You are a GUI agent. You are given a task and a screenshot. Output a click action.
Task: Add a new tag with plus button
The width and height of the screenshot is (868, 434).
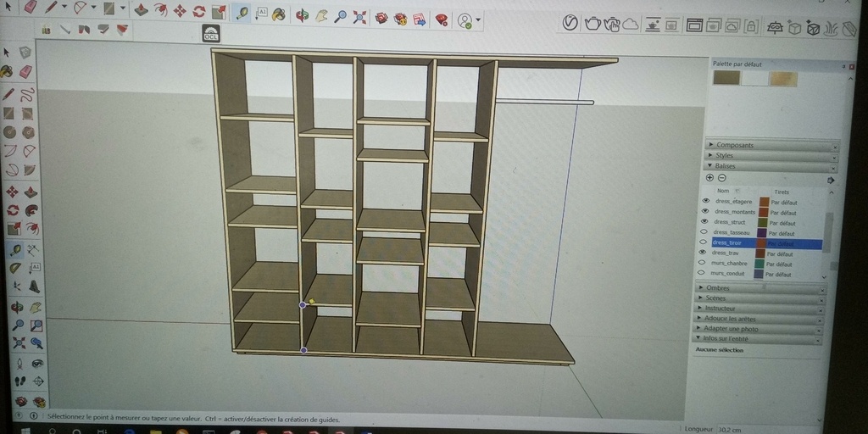click(709, 178)
